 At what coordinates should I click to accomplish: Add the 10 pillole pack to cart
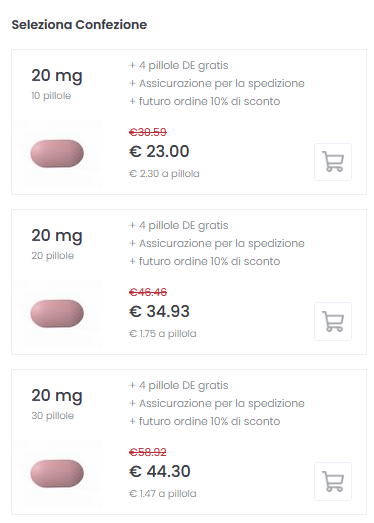[x=333, y=162]
